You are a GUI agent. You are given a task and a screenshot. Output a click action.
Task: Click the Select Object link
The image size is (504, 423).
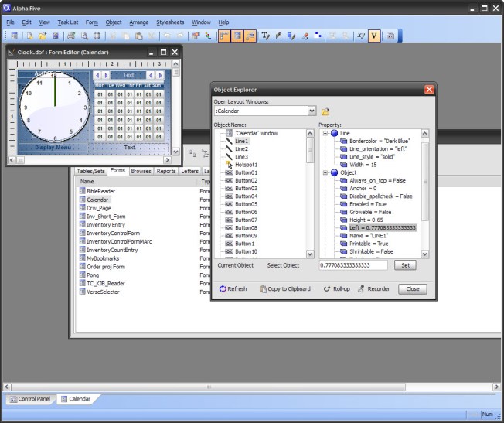[283, 265]
